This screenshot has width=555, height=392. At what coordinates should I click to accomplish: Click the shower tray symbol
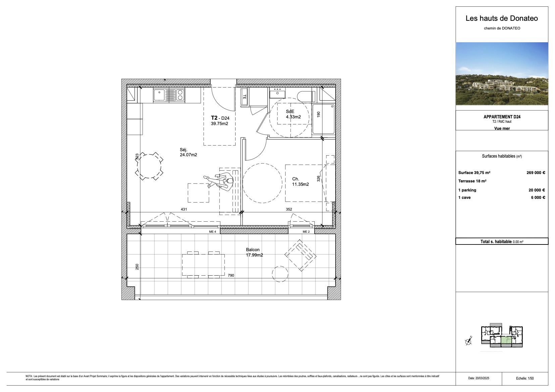[x=323, y=119]
